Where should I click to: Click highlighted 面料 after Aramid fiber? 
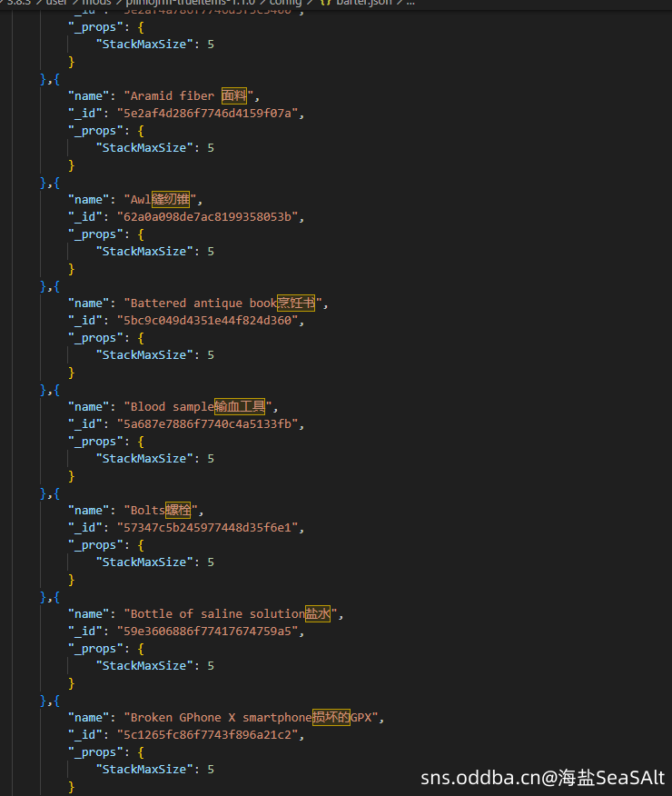[x=234, y=95]
